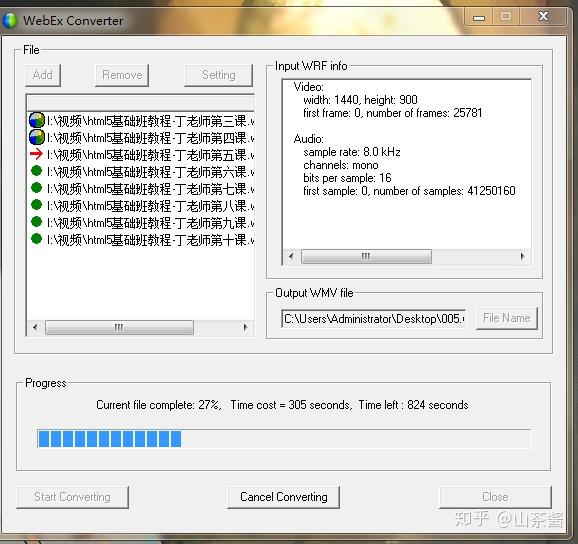Image resolution: width=578 pixels, height=544 pixels.
Task: Click file list scrollbar right arrow
Action: coord(246,327)
